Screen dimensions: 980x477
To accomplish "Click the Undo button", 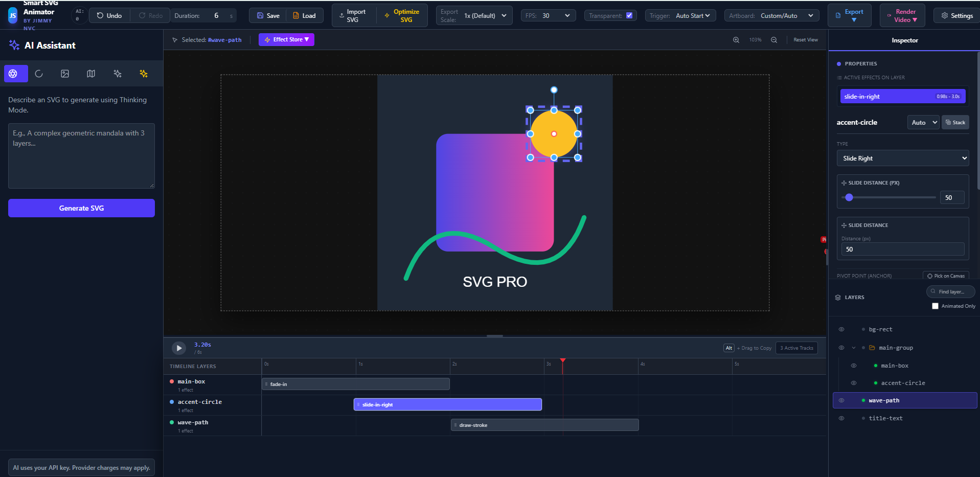I will [109, 16].
